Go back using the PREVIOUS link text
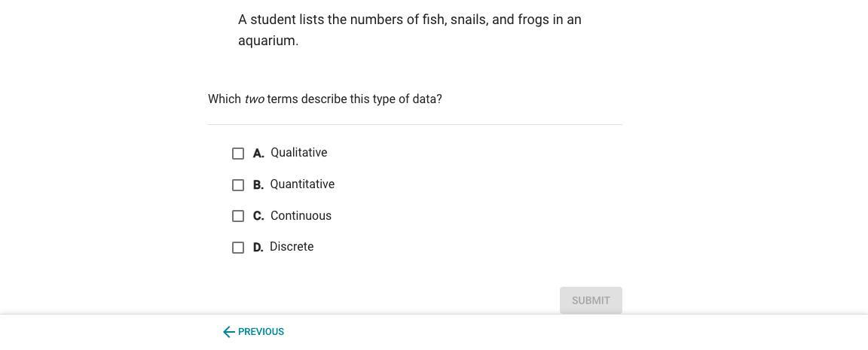Viewport: 868px width, 350px height. tap(261, 332)
